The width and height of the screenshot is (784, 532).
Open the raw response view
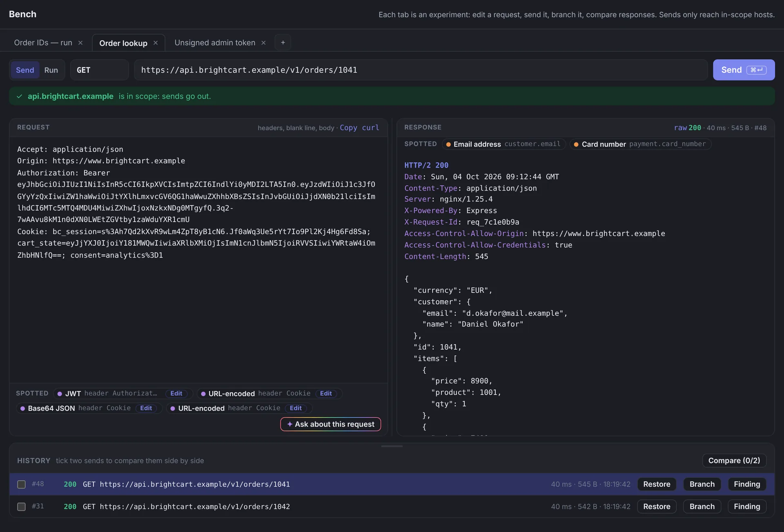coord(680,128)
